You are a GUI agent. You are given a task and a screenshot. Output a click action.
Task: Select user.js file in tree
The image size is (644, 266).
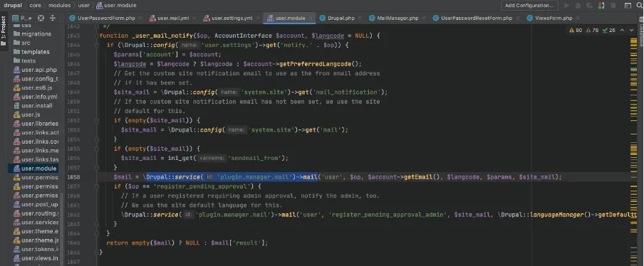(26, 115)
